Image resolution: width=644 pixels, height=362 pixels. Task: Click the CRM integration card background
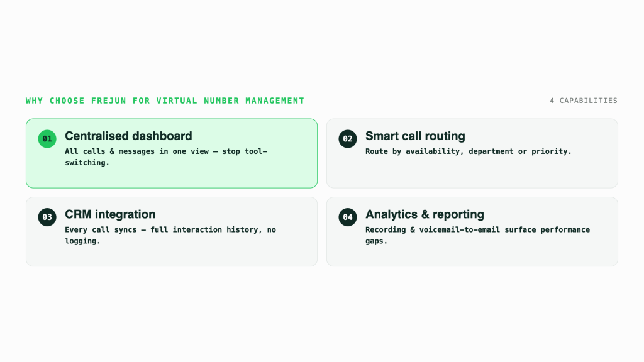pos(172,231)
